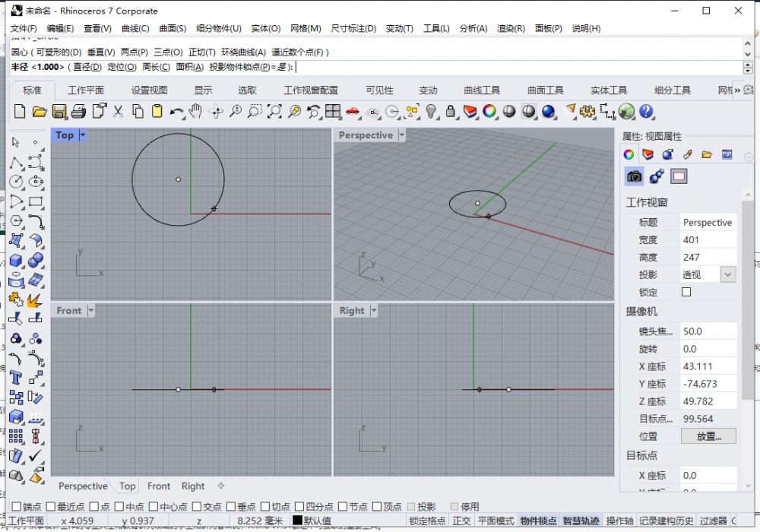
Task: Click the 标题 field showing Perspective
Action: [708, 223]
